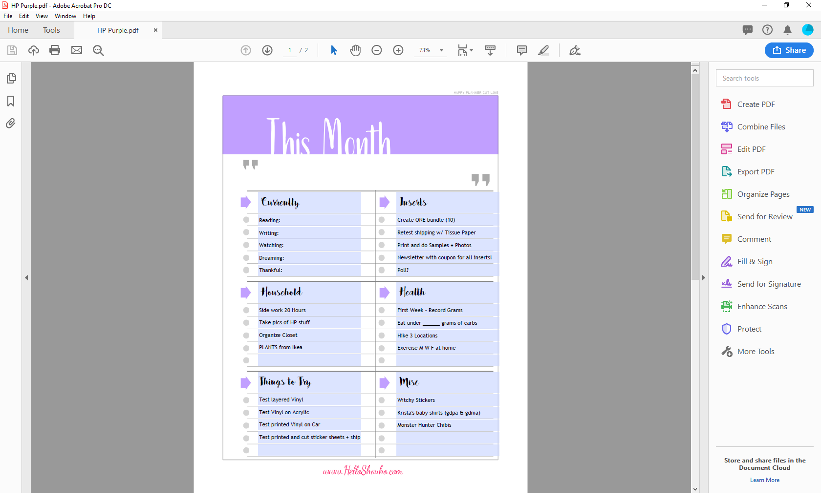821x504 pixels.
Task: Open the user account avatar
Action: click(x=808, y=30)
